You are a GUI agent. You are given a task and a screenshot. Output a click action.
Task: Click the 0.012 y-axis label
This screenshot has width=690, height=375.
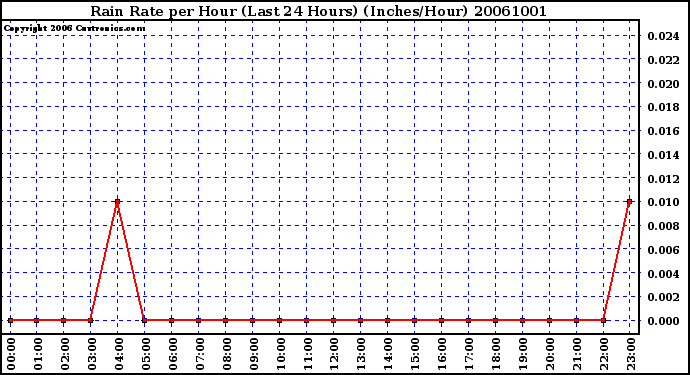pos(663,178)
